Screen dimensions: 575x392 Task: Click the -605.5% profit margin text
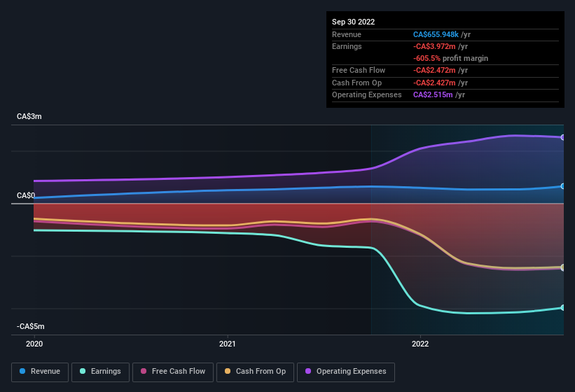click(451, 58)
